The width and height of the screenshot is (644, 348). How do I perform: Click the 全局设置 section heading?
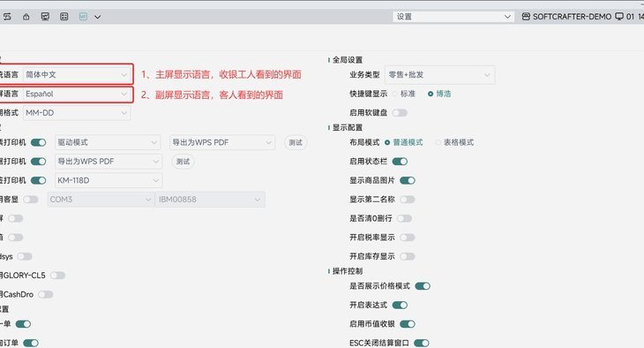coord(348,60)
